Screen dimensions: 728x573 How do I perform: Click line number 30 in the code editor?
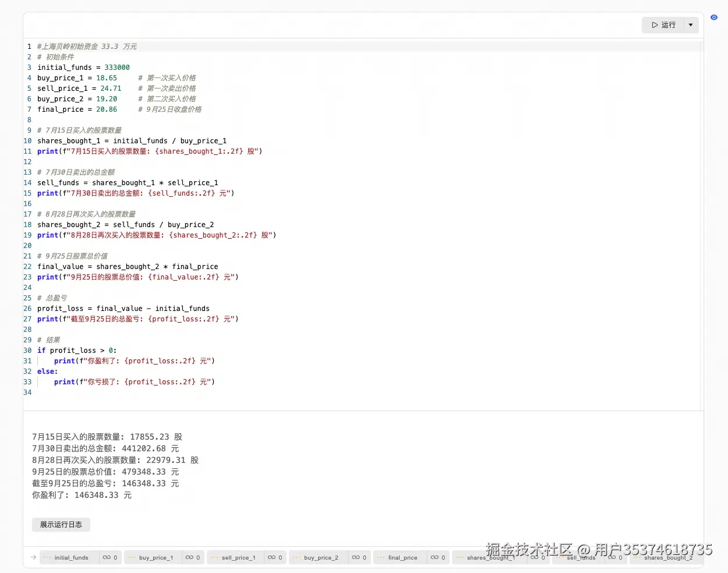point(27,350)
